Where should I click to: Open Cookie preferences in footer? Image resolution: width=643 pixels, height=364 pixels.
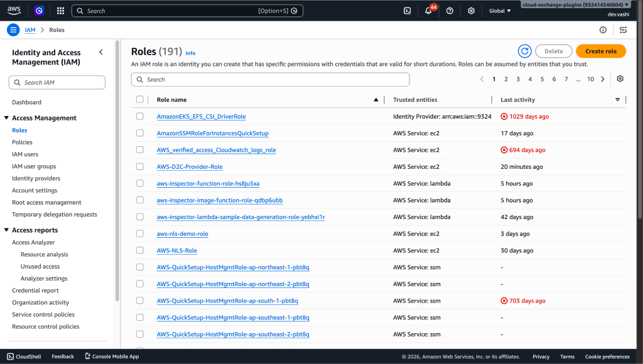coord(607,356)
